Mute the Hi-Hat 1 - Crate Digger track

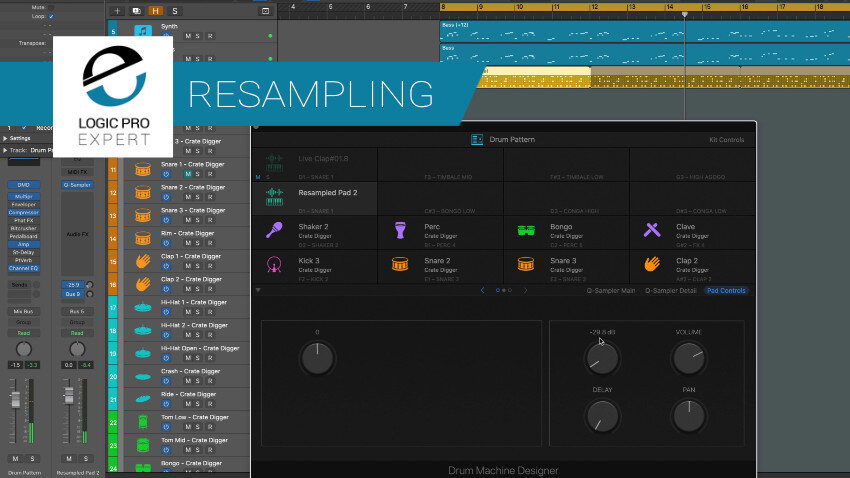(188, 312)
